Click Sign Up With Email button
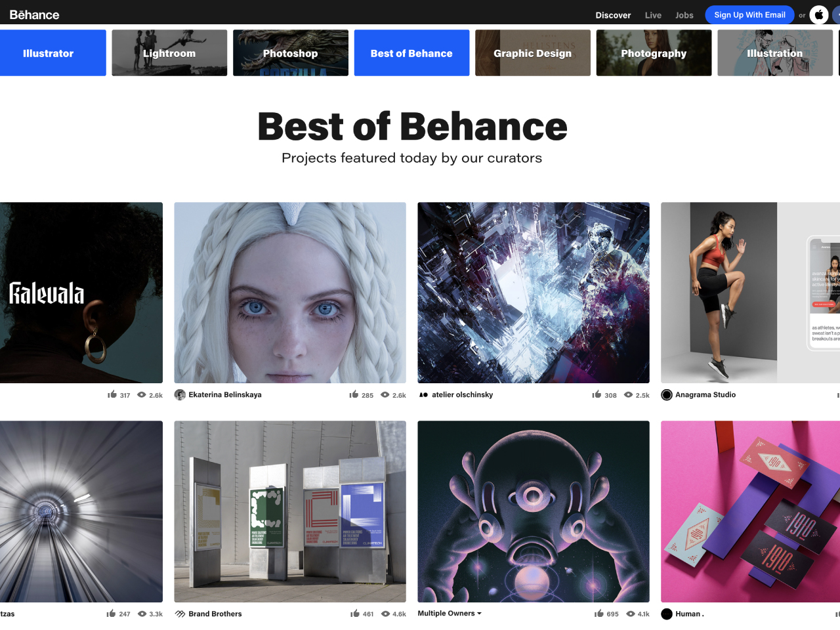The height and width of the screenshot is (630, 840). pos(749,14)
